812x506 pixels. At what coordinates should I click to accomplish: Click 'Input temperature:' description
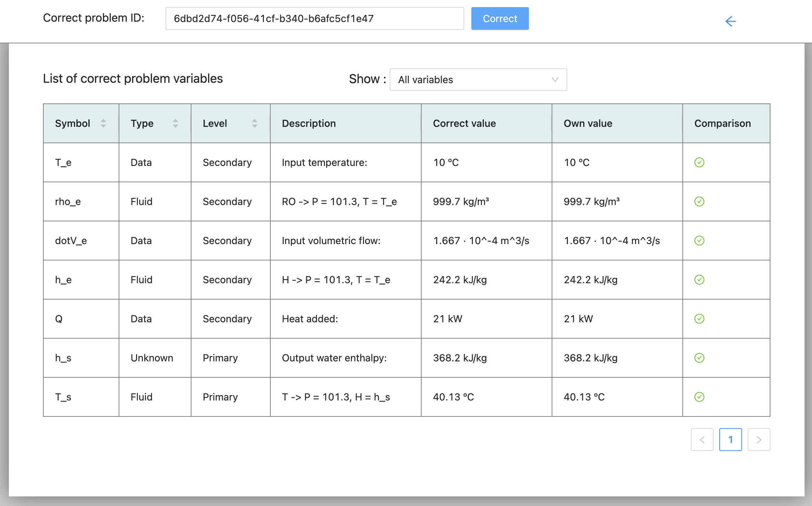tap(325, 162)
